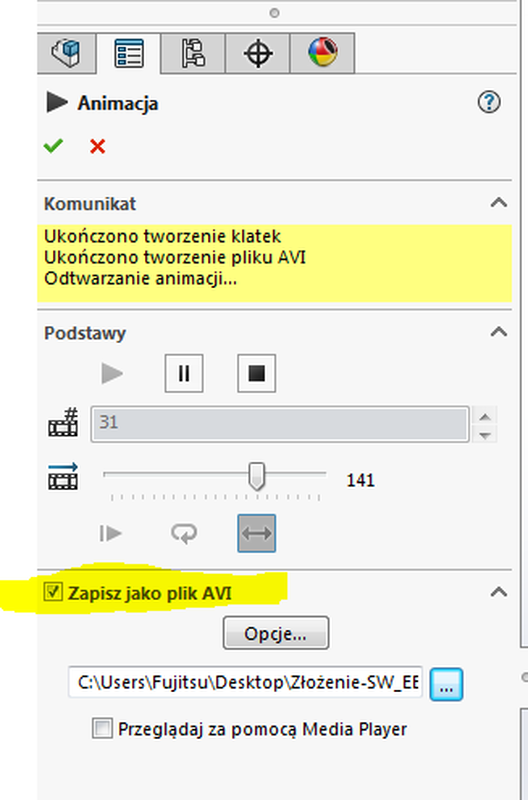The image size is (528, 800).
Task: Select reciprocate playback mode icon
Action: pos(257,533)
